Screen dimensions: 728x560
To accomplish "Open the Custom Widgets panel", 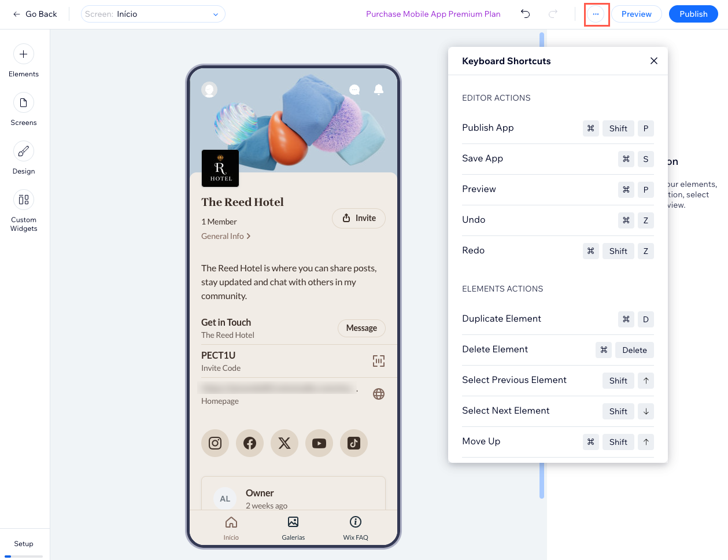I will coord(24,200).
